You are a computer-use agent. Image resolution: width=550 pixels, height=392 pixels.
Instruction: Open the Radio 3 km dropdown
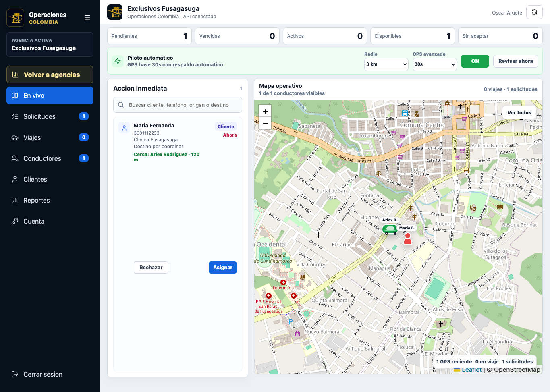[x=386, y=64]
